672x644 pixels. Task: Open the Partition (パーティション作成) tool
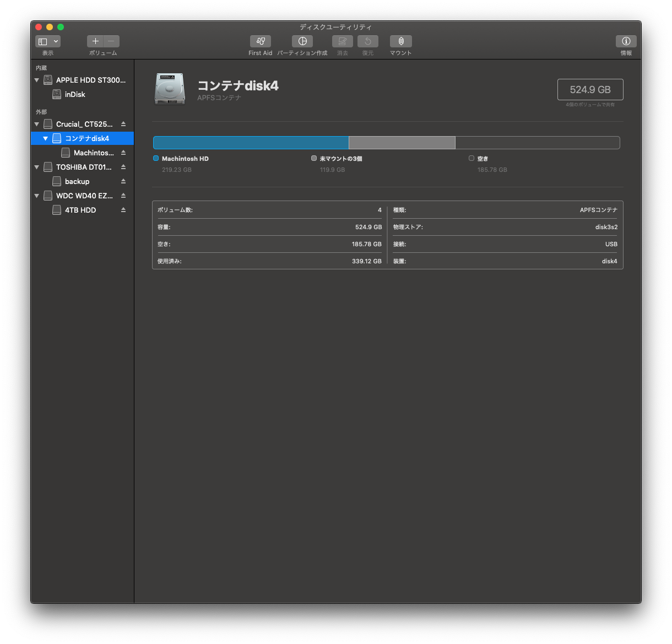[x=302, y=41]
